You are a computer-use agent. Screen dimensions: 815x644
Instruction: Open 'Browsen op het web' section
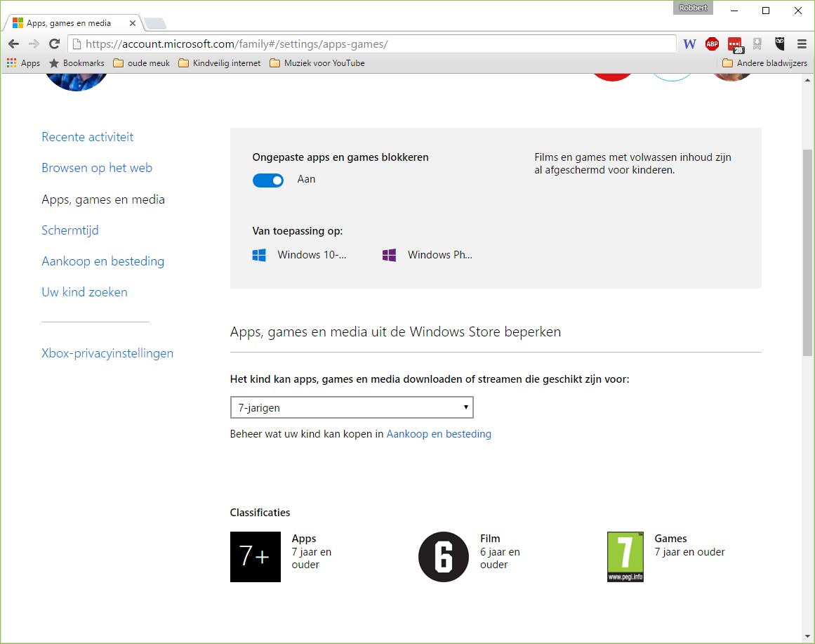97,168
